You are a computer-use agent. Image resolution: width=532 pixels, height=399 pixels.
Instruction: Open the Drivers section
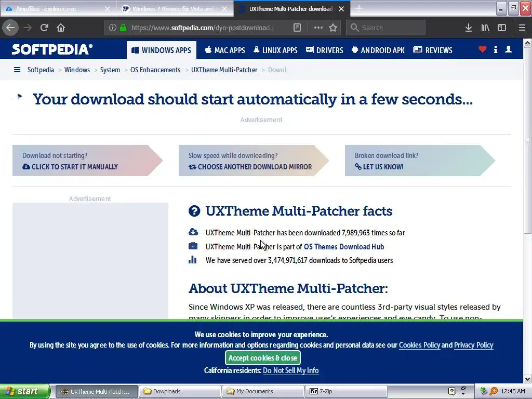[x=325, y=50]
